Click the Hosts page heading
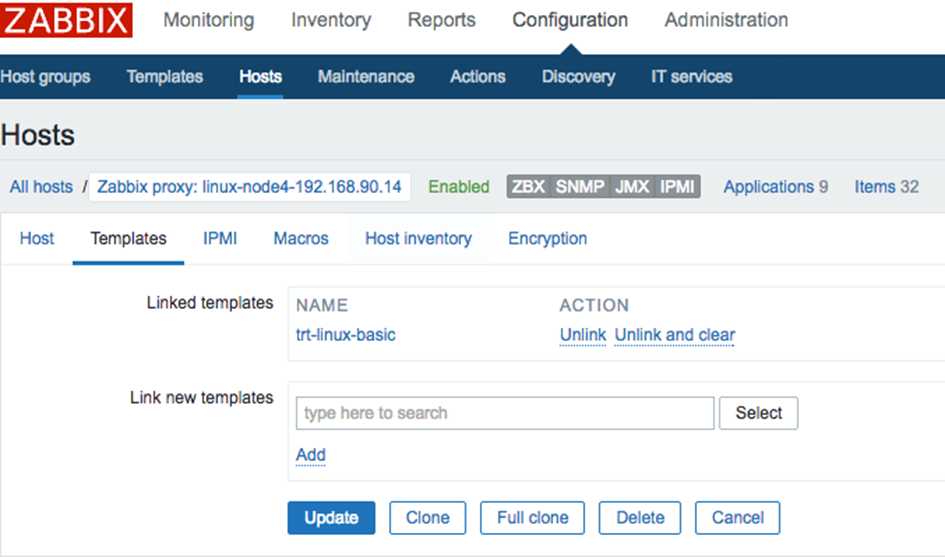The height and width of the screenshot is (557, 945). click(x=37, y=135)
